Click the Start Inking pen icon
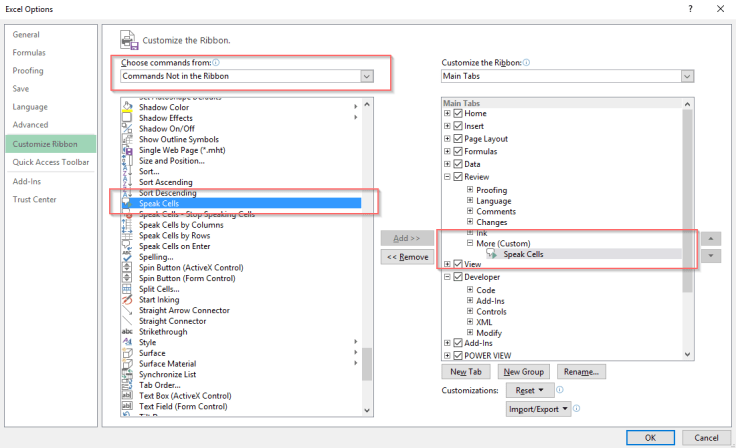 pyautogui.click(x=127, y=299)
